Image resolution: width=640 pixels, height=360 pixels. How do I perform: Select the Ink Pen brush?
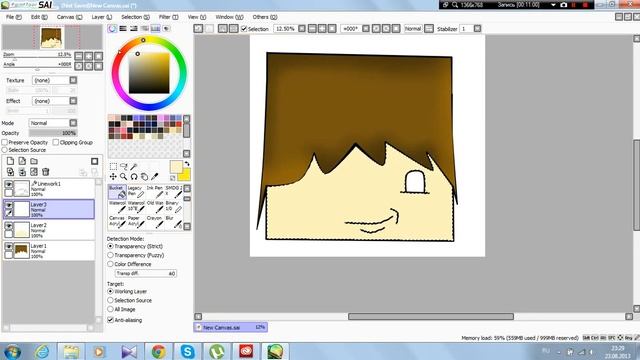pos(155,191)
